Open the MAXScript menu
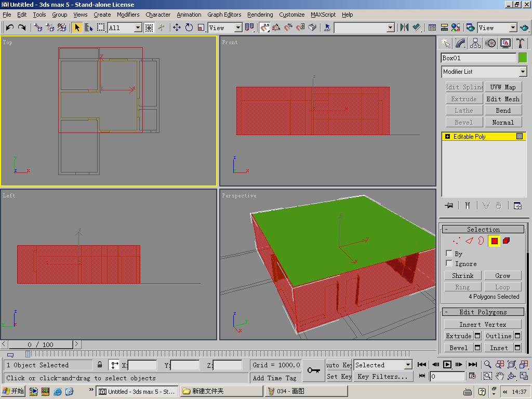 coord(323,15)
